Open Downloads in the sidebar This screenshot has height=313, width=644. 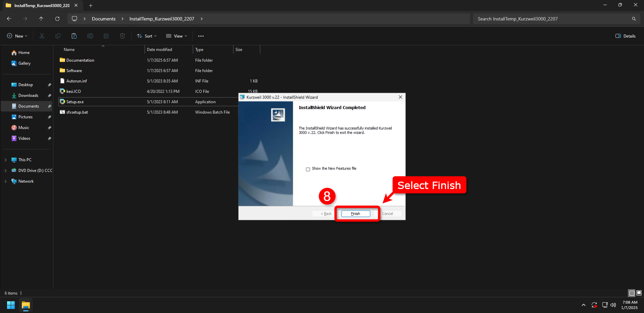[28, 96]
